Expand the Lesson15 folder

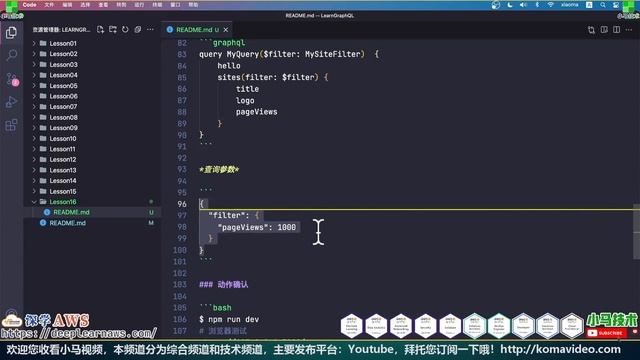coord(34,191)
